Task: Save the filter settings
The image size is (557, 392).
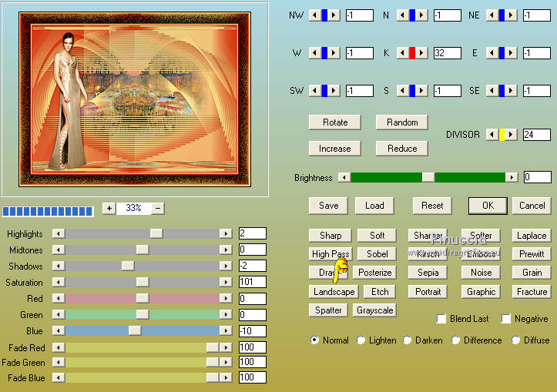Action: pos(329,206)
